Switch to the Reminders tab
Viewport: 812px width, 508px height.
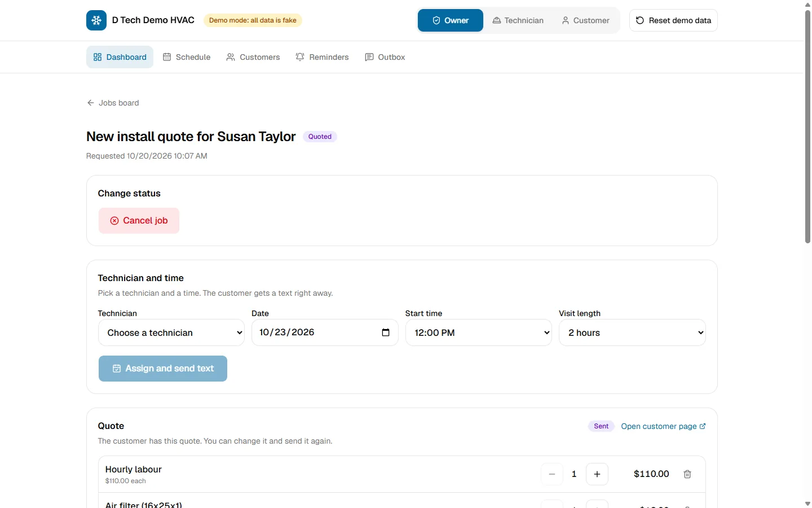pyautogui.click(x=323, y=57)
